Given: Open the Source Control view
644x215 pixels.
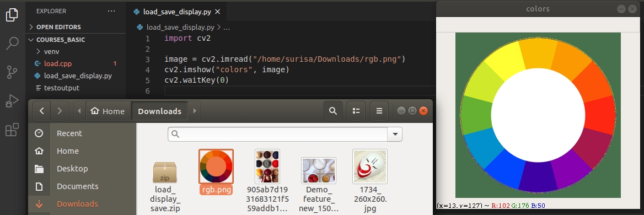Looking at the screenshot, I should [x=12, y=72].
